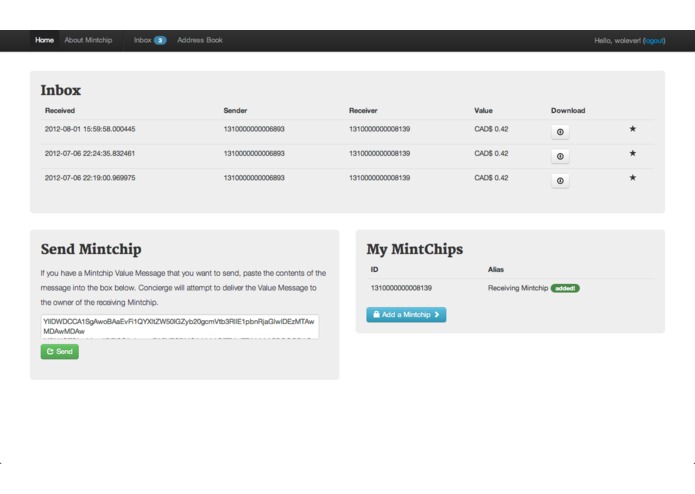Click the green Send button

click(x=60, y=352)
